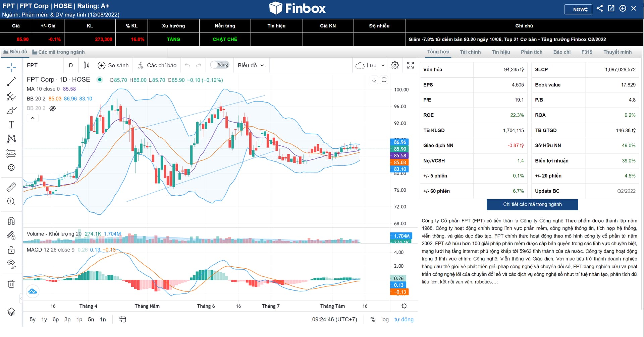Collapse the left drawing toolbar panel
The image size is (644, 337).
click(x=21, y=298)
